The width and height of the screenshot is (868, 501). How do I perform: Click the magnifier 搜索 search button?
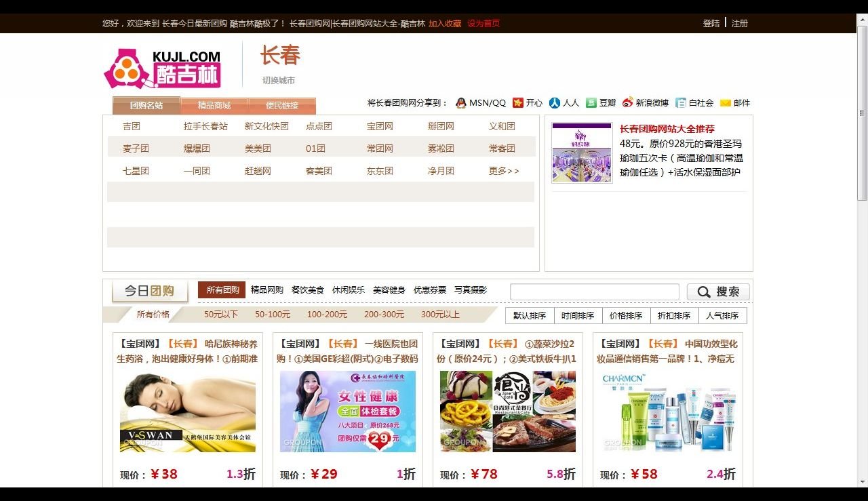[717, 291]
